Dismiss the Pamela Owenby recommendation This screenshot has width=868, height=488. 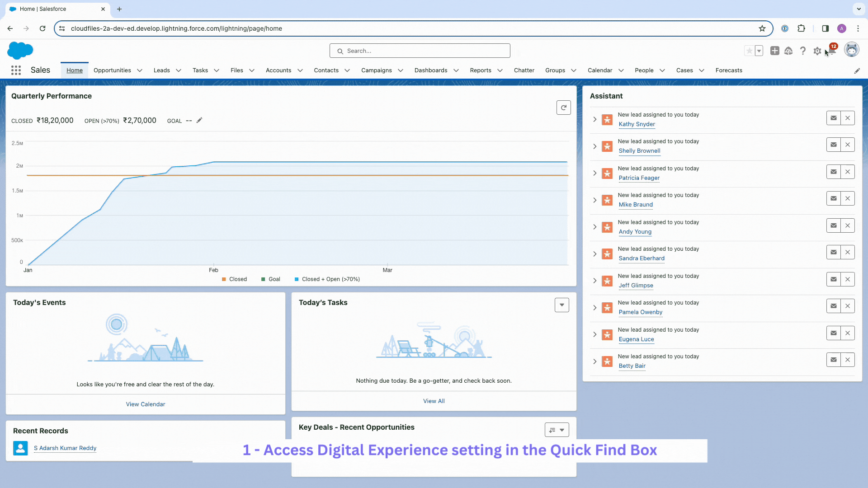[848, 306]
